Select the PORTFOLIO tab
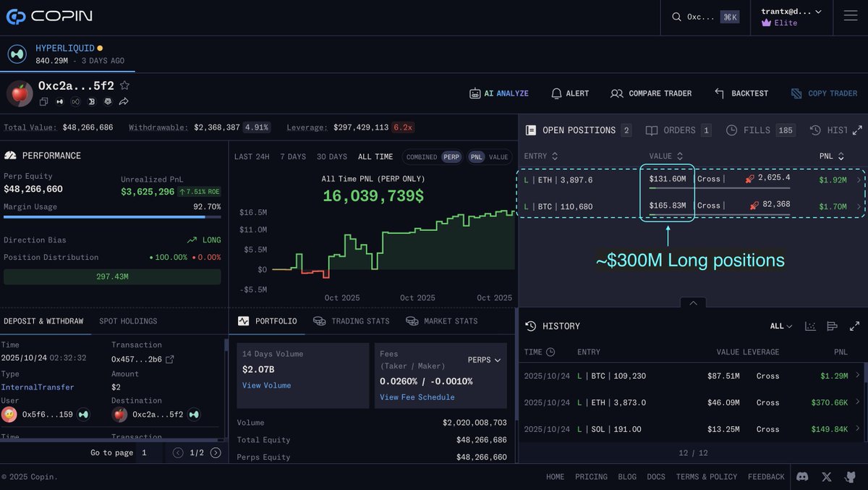Screen dimensions: 868x490 pos(267,321)
